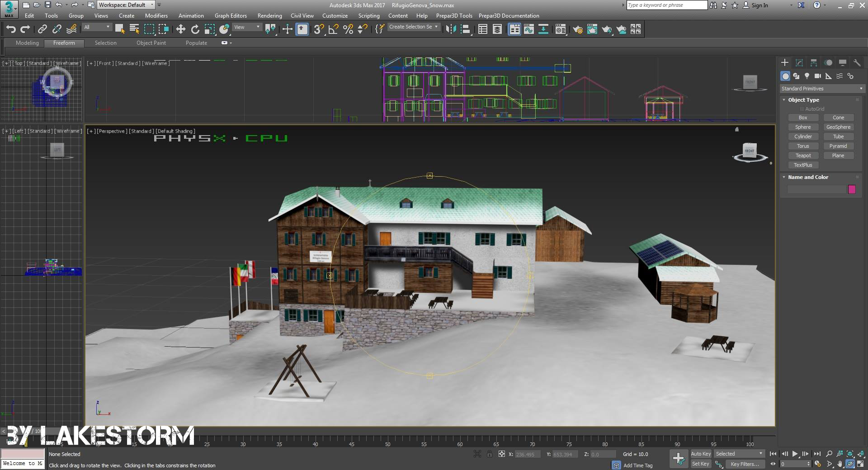868x470 pixels.
Task: Open the Layer Explorer icon
Action: pos(497,29)
